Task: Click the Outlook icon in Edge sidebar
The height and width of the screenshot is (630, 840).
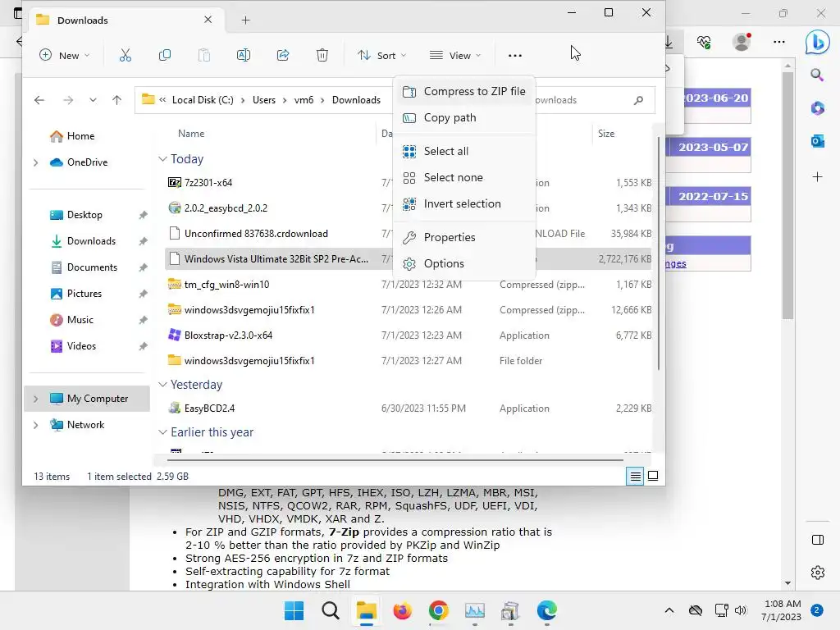Action: click(x=818, y=141)
